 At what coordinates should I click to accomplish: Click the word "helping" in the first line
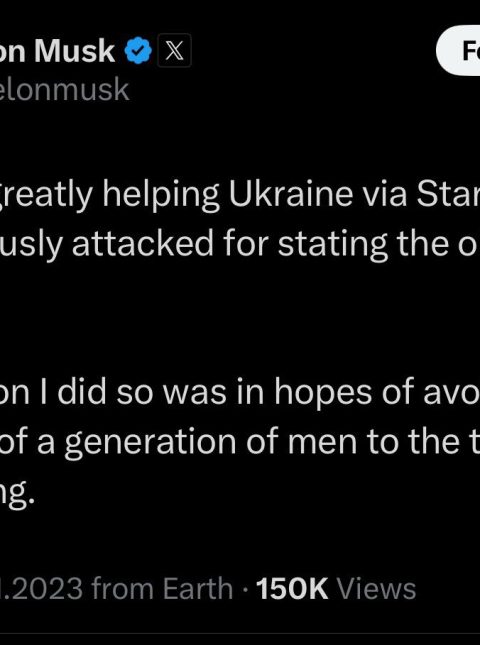coord(161,196)
